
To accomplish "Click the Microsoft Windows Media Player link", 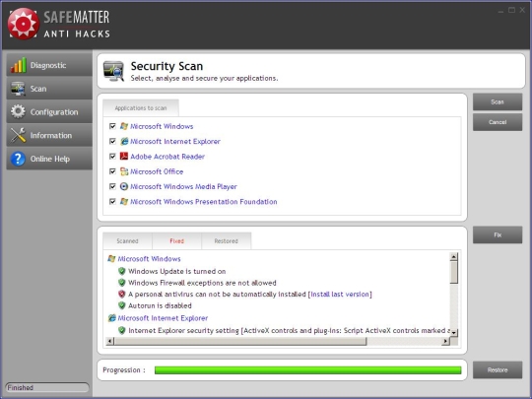I will 183,186.
